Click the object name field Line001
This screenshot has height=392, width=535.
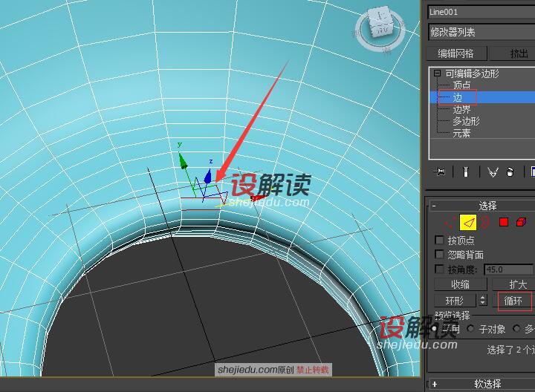pos(481,13)
